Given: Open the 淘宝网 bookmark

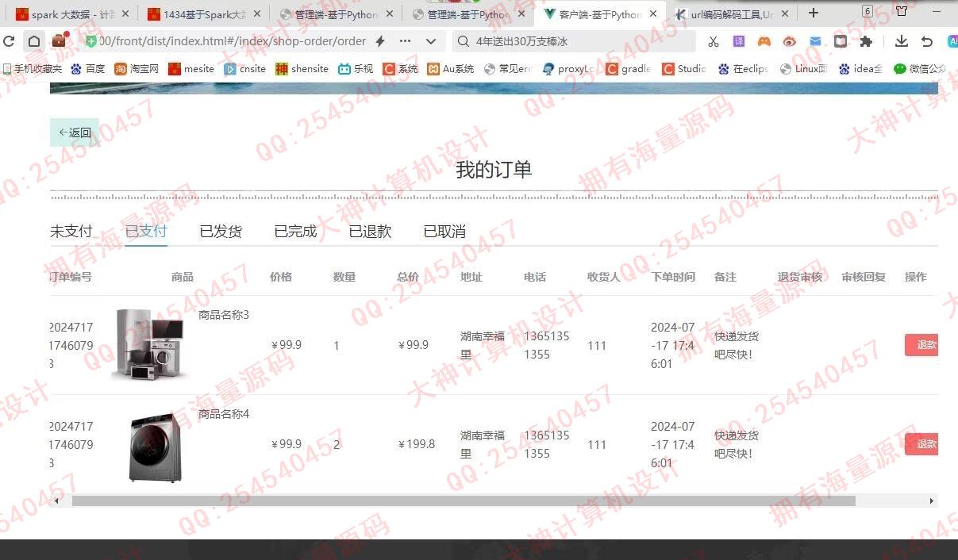Looking at the screenshot, I should [137, 69].
